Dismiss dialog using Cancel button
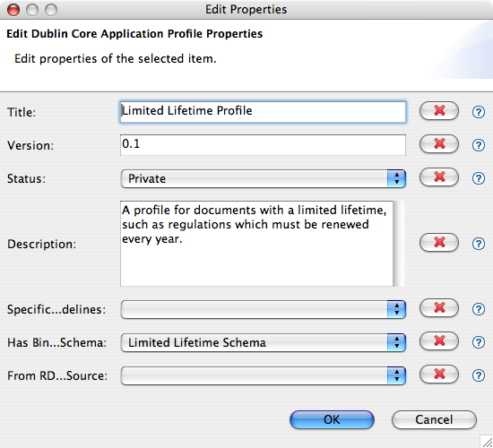The image size is (493, 448). pos(434,419)
